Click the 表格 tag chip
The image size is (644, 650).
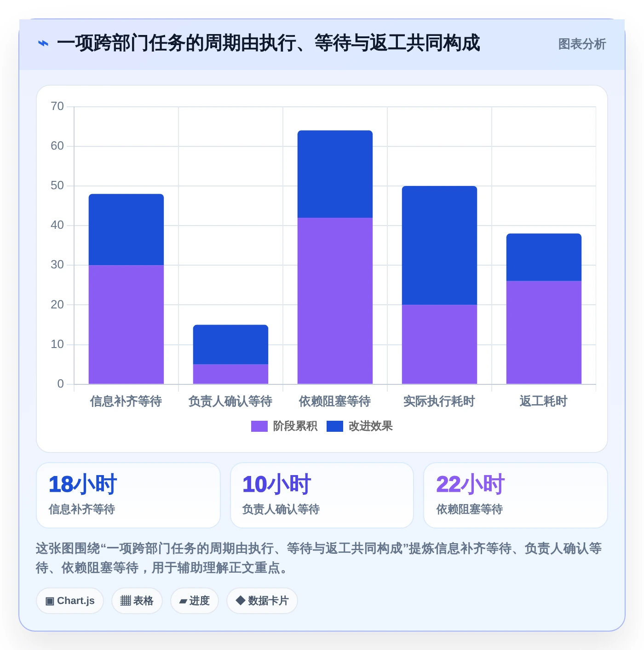137,601
